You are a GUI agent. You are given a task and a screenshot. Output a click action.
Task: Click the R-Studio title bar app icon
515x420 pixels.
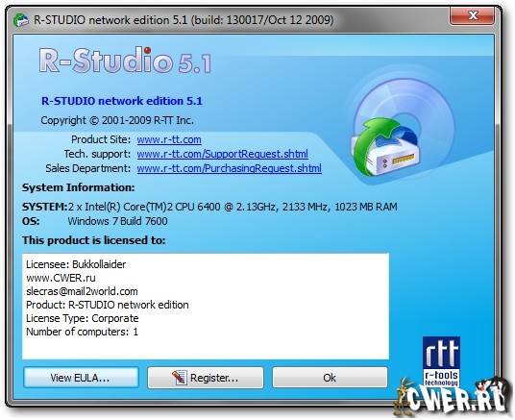(21, 20)
